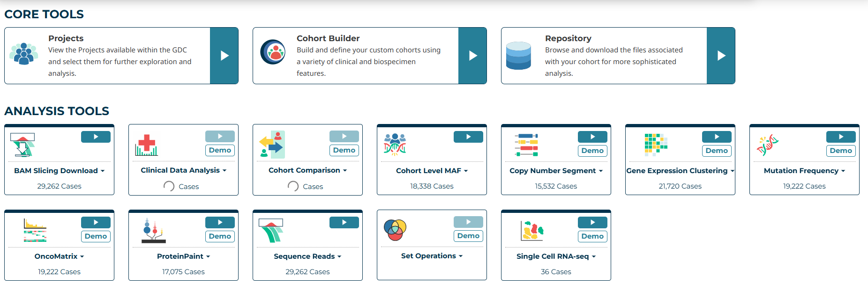The height and width of the screenshot is (284, 868).
Task: Launch the Projects tool with its play button
Action: [224, 56]
